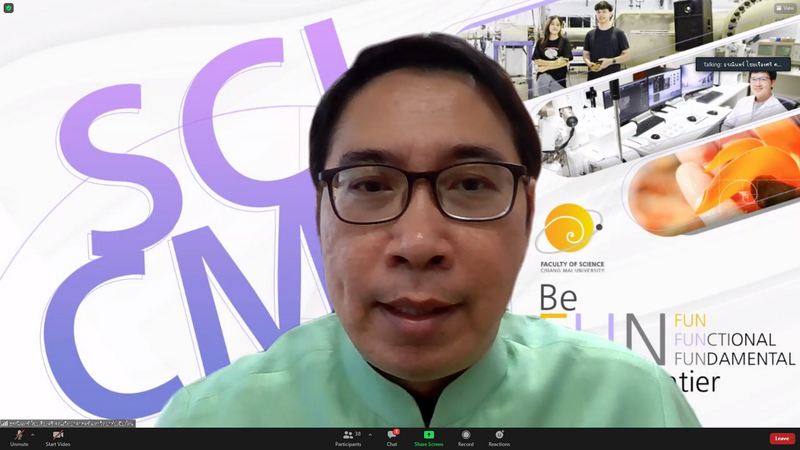Start Video with the camera icon
This screenshot has width=800, height=450.
57,435
